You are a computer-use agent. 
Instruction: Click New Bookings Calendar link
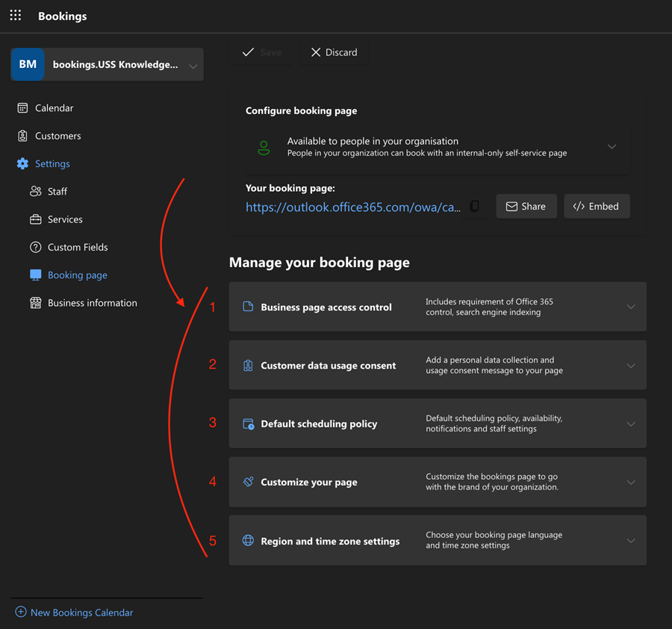pyautogui.click(x=82, y=613)
